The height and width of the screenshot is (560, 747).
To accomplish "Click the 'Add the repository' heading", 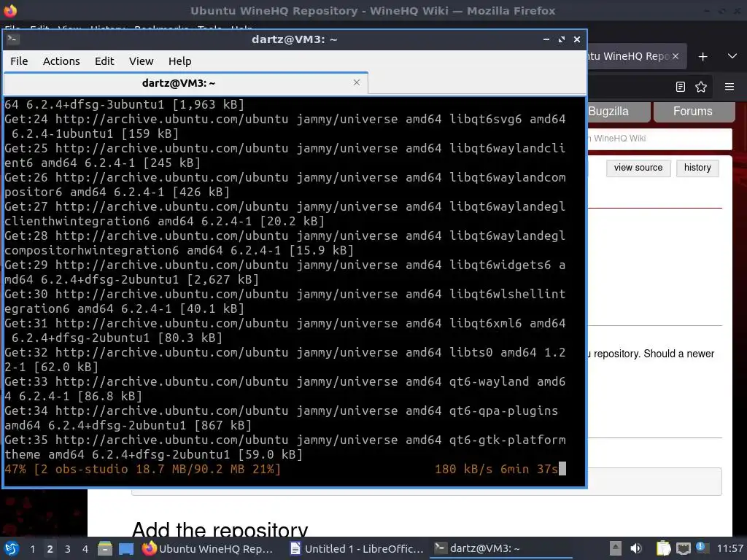I will click(220, 529).
